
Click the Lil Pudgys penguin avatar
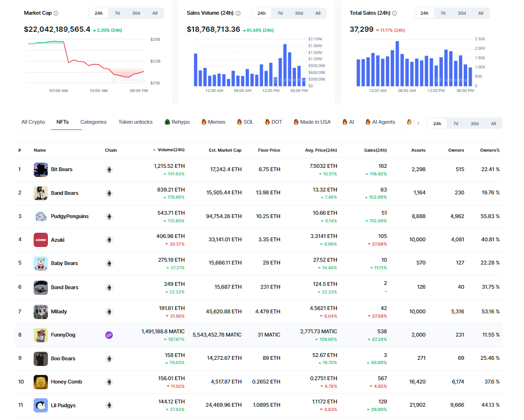click(x=41, y=405)
